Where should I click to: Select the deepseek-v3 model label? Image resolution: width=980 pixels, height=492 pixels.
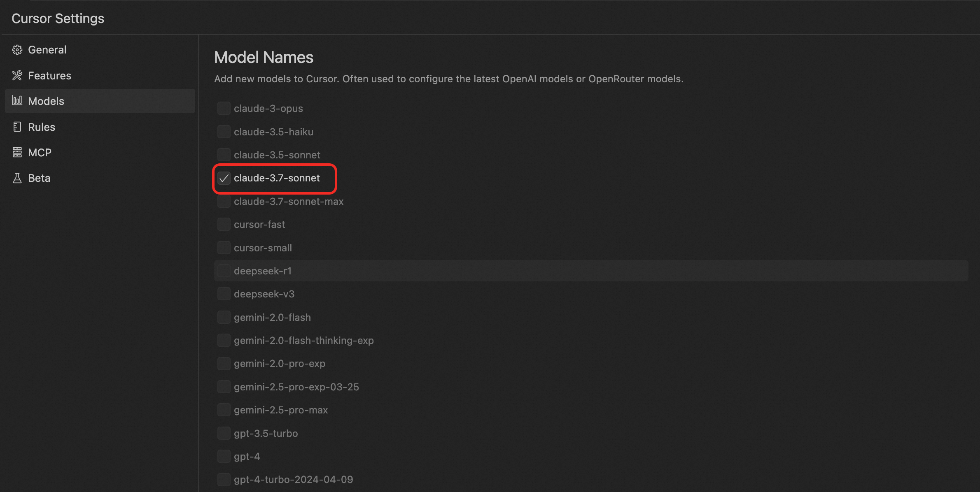tap(264, 294)
